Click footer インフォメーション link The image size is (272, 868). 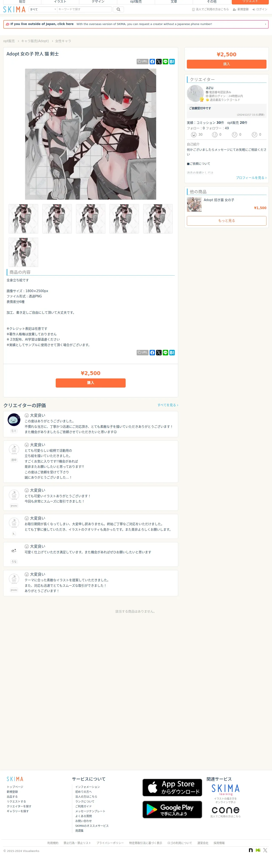click(x=88, y=787)
